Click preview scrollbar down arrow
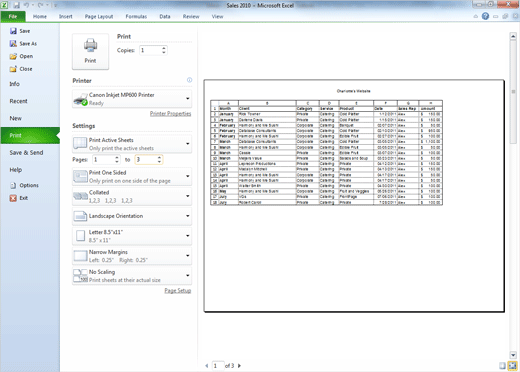The height and width of the screenshot is (372, 520). pyautogui.click(x=513, y=355)
